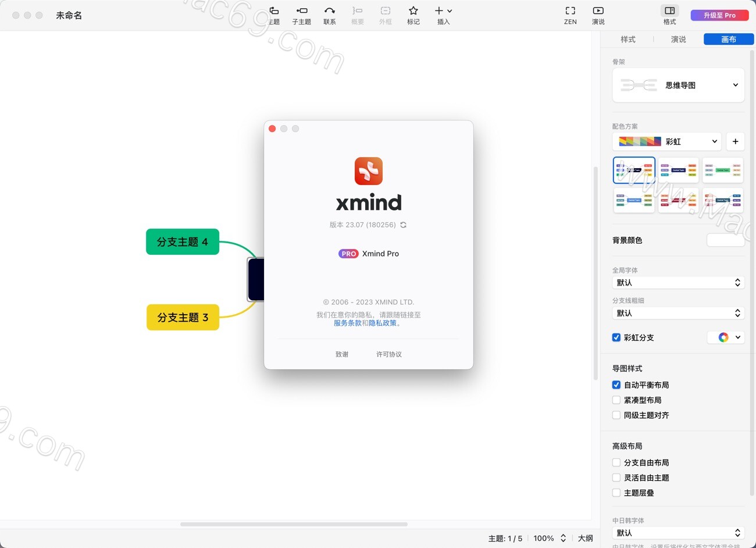The height and width of the screenshot is (548, 756).
Task: Open the 思维导图 skeleton dropdown
Action: [679, 85]
